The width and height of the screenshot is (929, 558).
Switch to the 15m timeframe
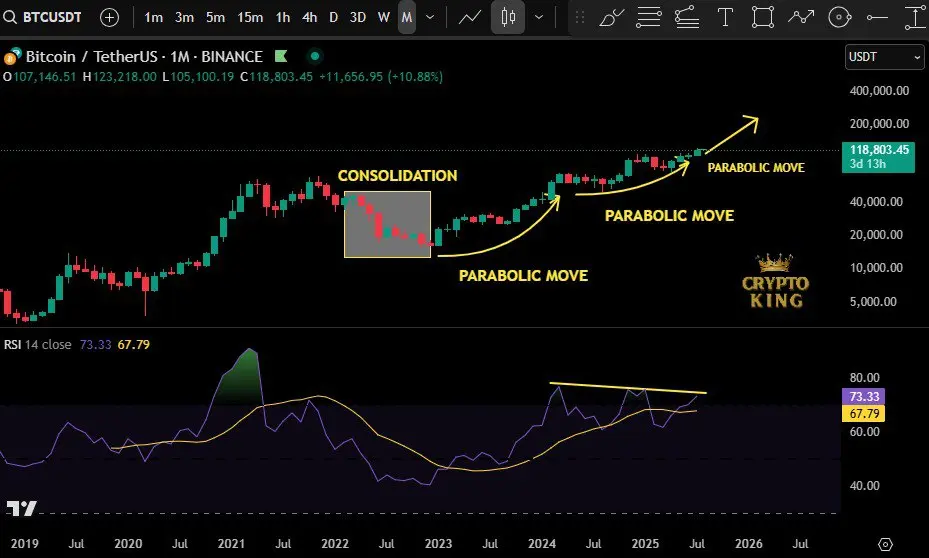250,17
